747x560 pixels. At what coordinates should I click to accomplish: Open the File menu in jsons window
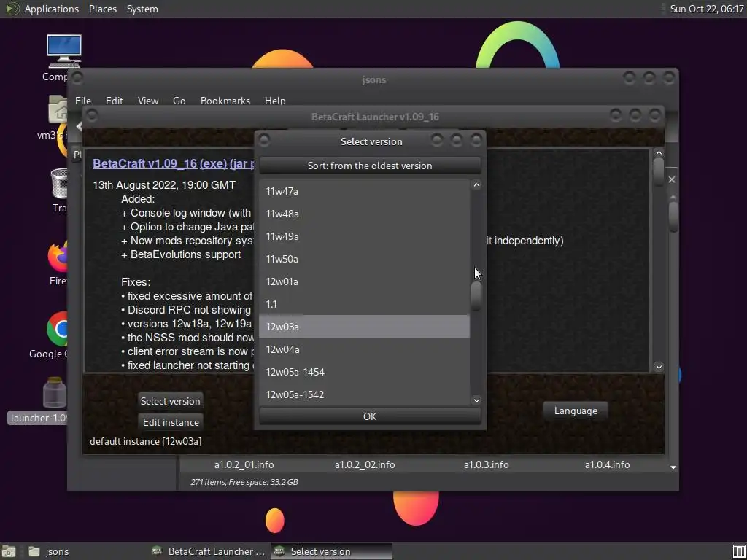pyautogui.click(x=83, y=101)
